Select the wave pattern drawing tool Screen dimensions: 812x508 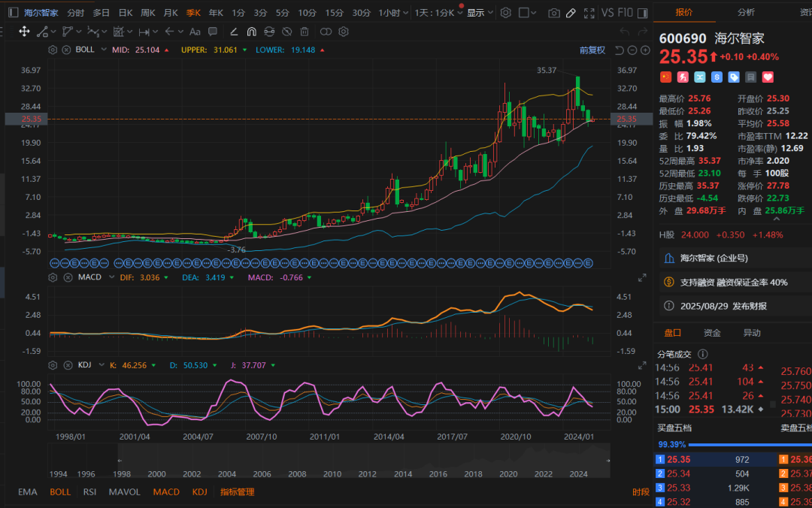(93, 32)
